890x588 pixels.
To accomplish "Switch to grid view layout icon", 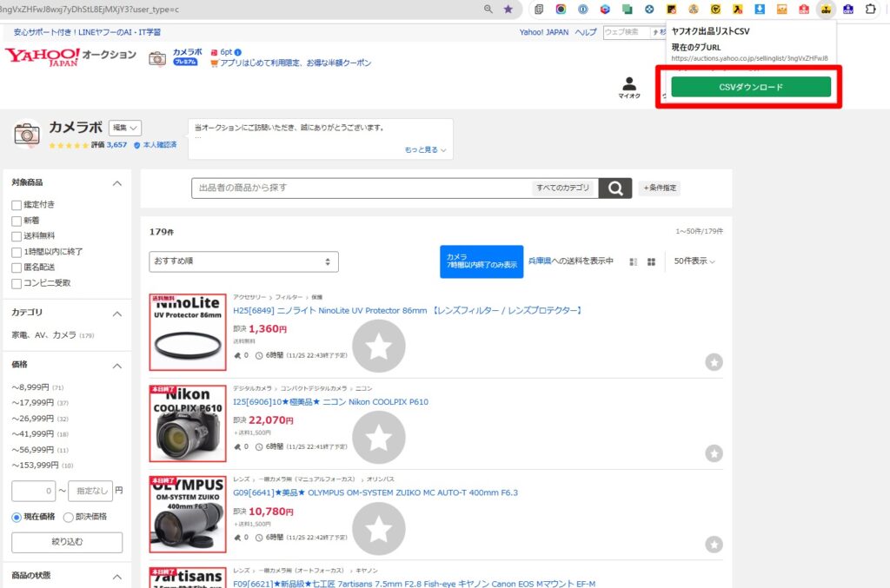I will pos(651,261).
